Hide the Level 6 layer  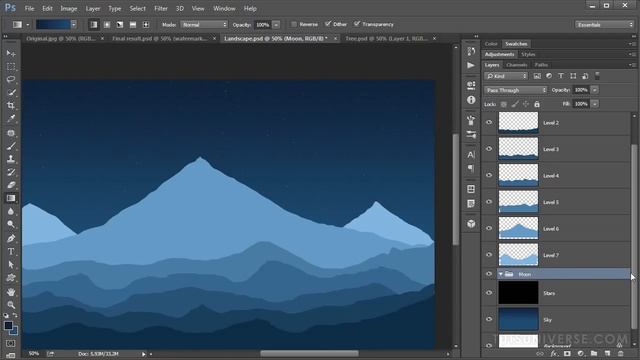pos(489,228)
